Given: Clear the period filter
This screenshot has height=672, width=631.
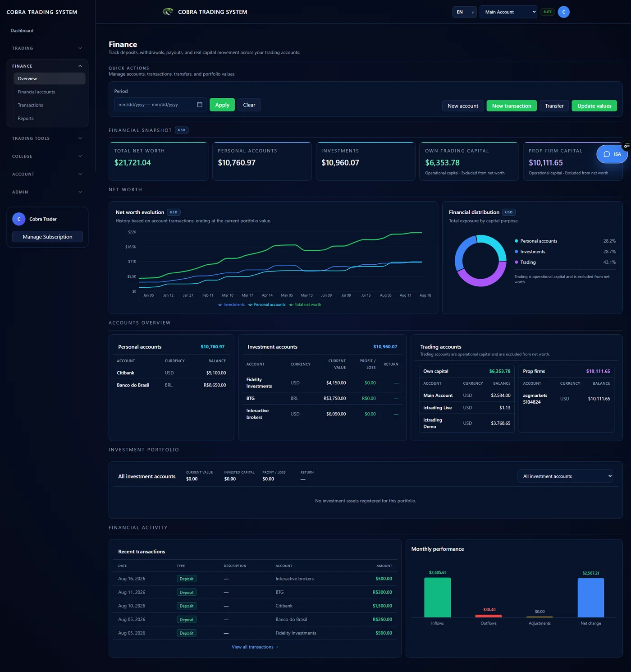Looking at the screenshot, I should [x=249, y=105].
